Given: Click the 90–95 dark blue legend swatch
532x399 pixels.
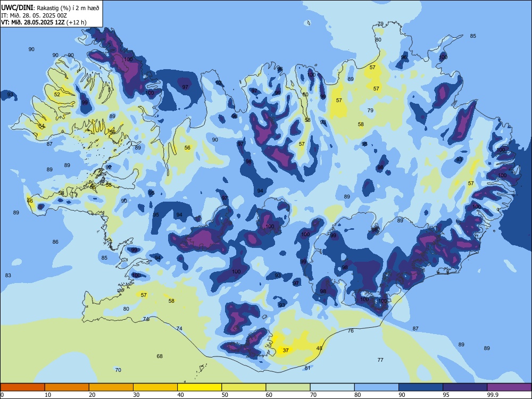Looking at the screenshot, I should click(421, 387).
